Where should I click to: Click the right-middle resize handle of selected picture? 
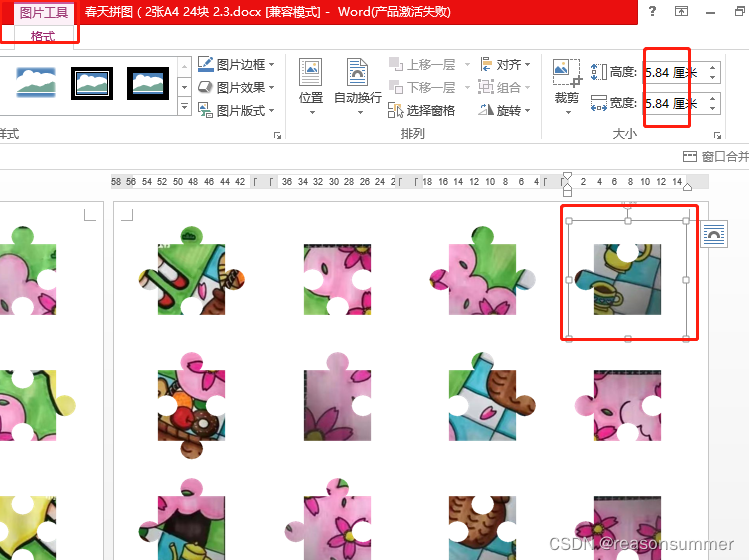click(x=686, y=280)
